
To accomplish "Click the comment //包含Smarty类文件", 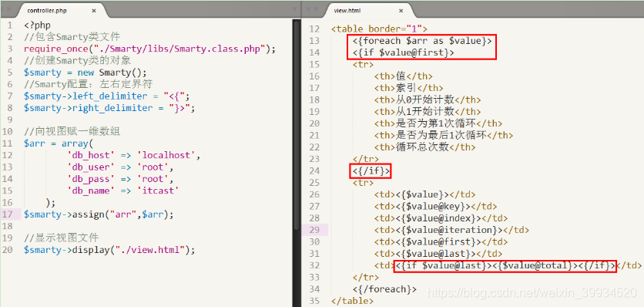I will (x=72, y=37).
